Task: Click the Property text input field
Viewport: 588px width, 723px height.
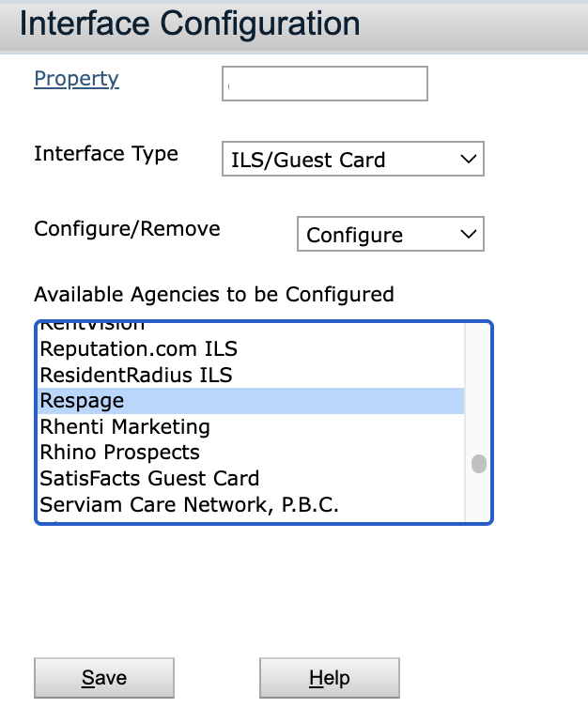Action: pyautogui.click(x=325, y=84)
